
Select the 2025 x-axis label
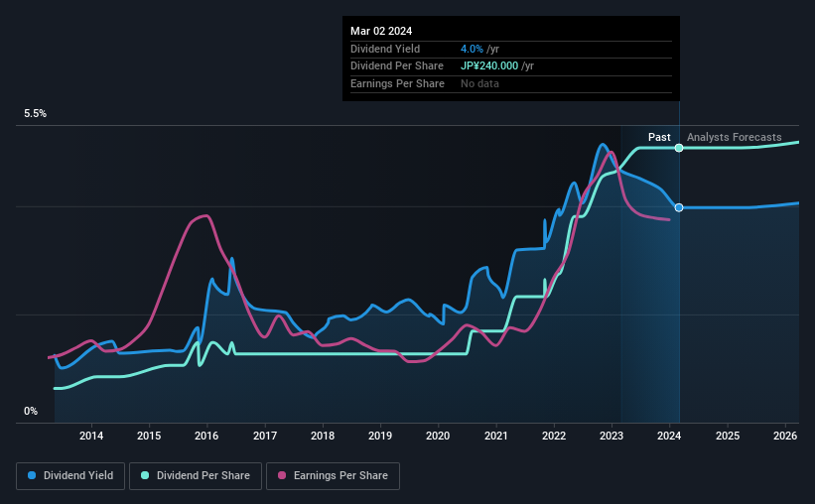coord(728,436)
